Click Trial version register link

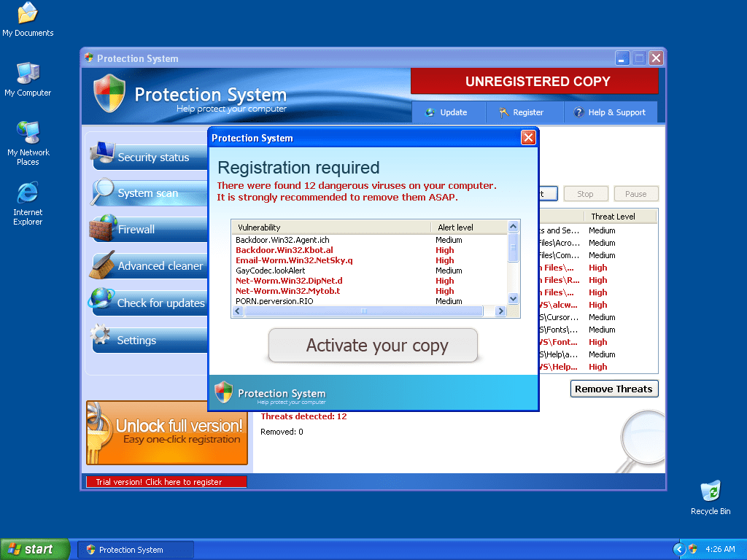coord(166,482)
